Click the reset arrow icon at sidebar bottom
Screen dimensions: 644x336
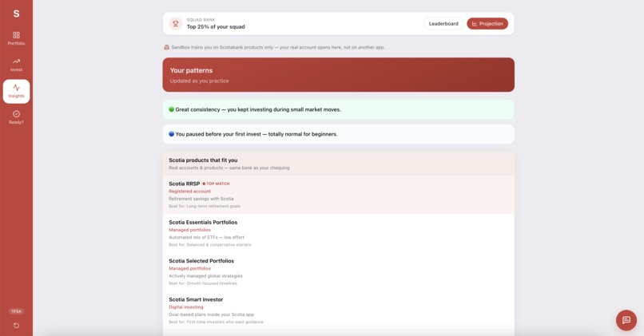[x=16, y=326]
